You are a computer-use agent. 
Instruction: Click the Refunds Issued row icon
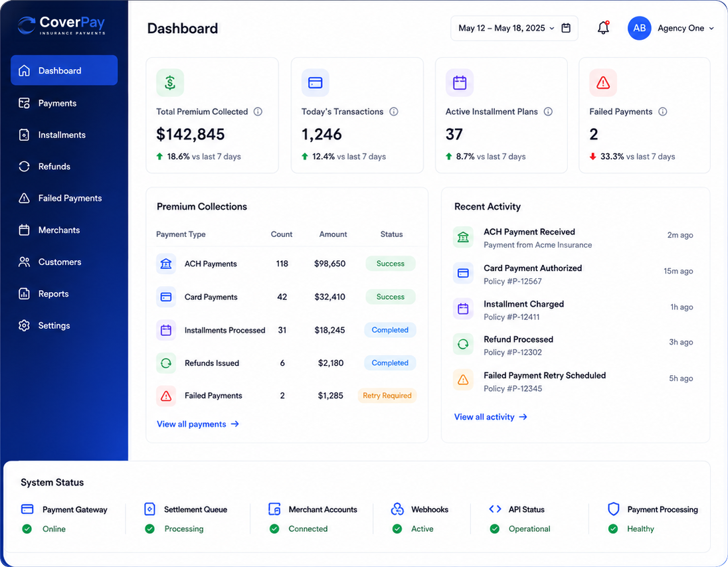[166, 363]
